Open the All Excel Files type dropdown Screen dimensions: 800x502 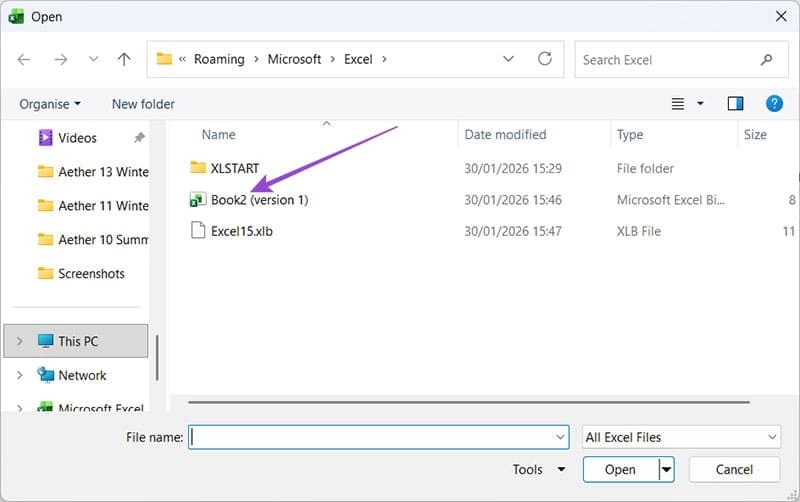[x=681, y=437]
